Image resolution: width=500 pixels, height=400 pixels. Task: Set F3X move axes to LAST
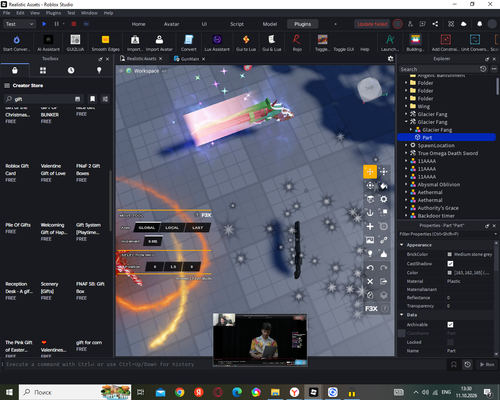click(x=197, y=228)
